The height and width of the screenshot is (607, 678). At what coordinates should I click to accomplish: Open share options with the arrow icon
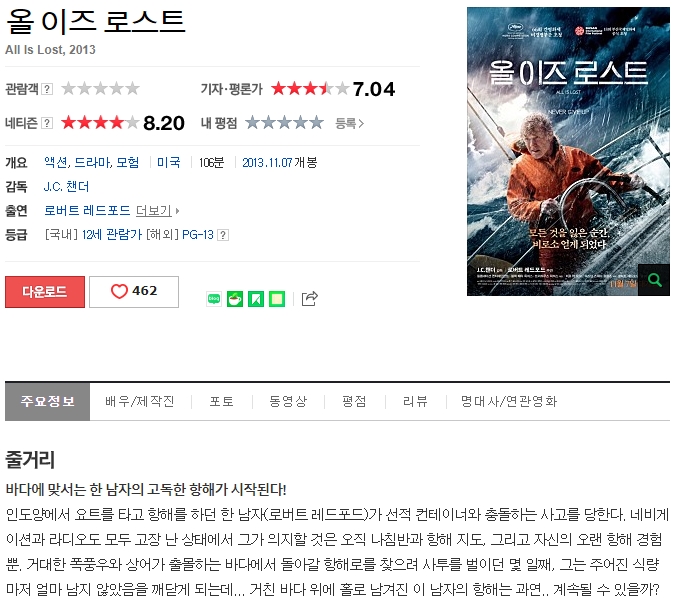pyautogui.click(x=310, y=298)
